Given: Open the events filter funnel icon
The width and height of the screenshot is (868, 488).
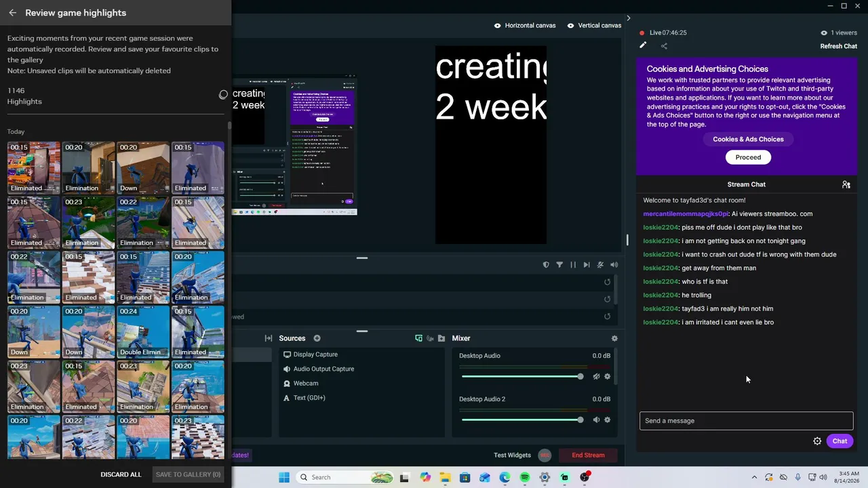Looking at the screenshot, I should coord(559,265).
